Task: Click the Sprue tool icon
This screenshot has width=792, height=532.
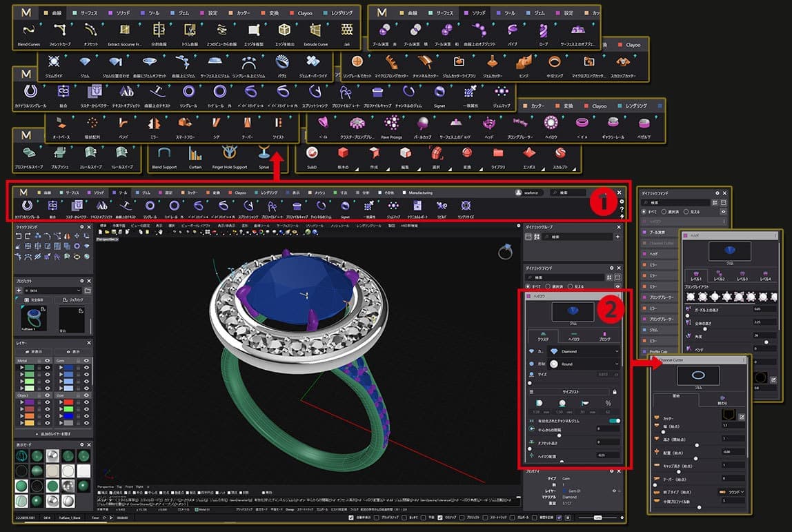Action: 264,154
